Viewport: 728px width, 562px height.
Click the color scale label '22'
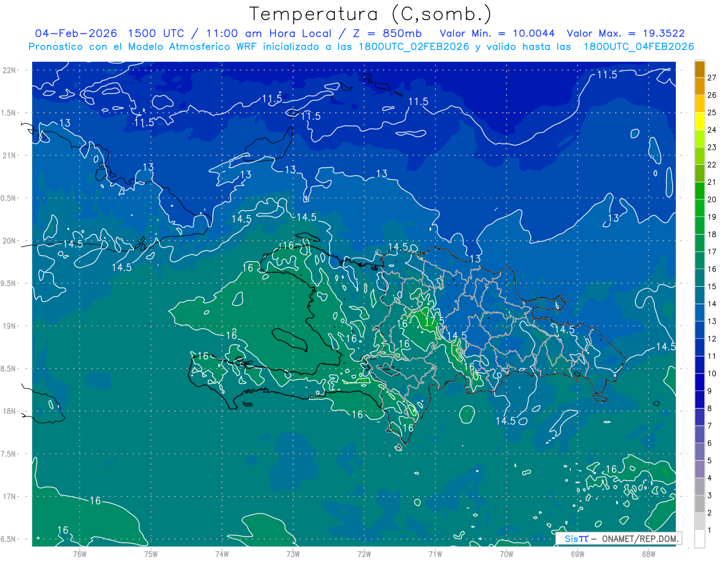click(712, 165)
